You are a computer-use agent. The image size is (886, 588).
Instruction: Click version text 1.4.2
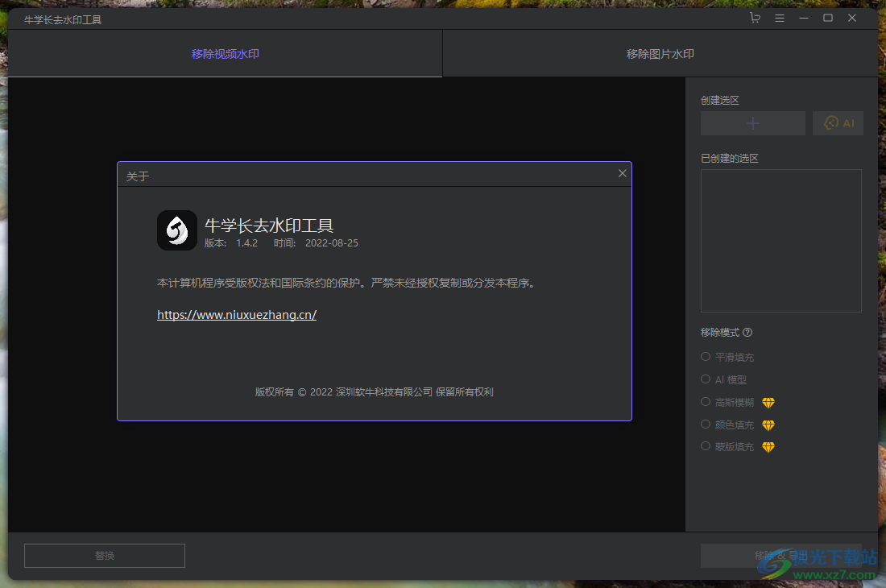coord(247,243)
